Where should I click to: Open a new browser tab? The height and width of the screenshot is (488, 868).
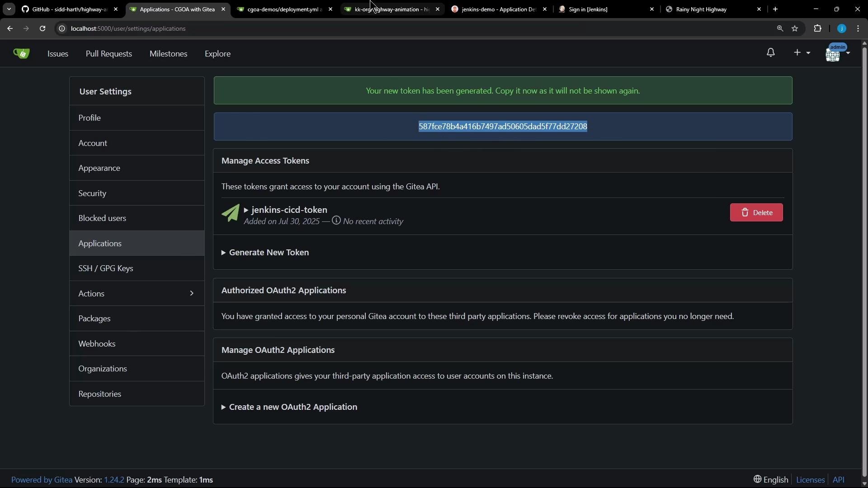click(x=775, y=9)
